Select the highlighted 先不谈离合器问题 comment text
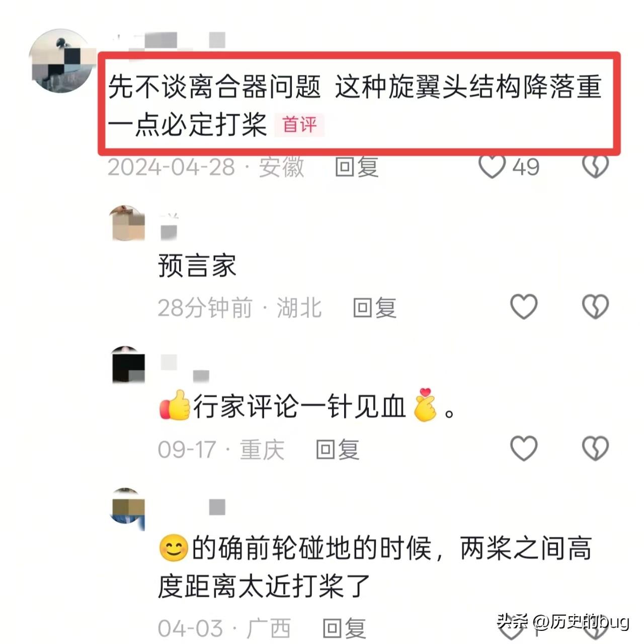Screen dimensions: 644x644 (355, 106)
